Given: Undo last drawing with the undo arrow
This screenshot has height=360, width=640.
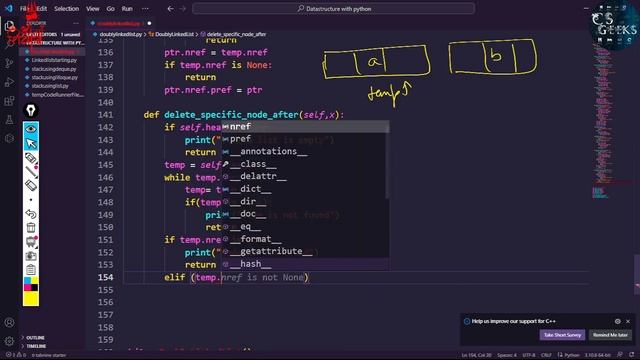Looking at the screenshot, I should click(x=31, y=213).
